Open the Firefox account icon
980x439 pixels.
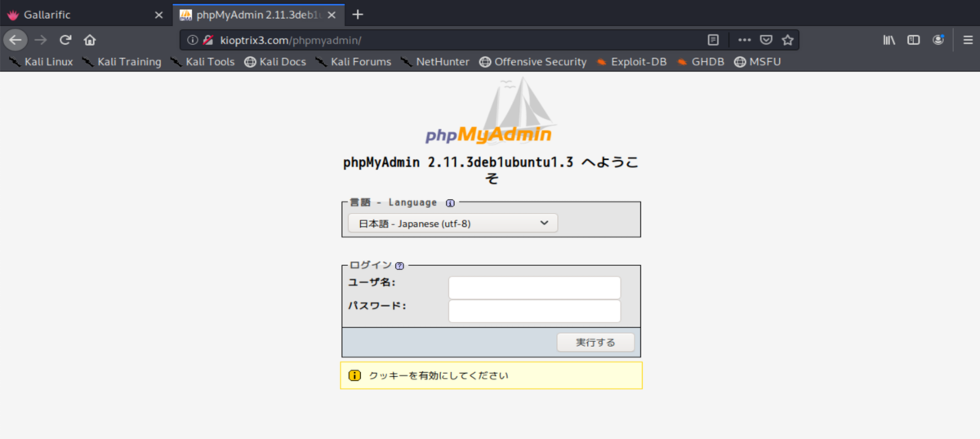[x=938, y=39]
